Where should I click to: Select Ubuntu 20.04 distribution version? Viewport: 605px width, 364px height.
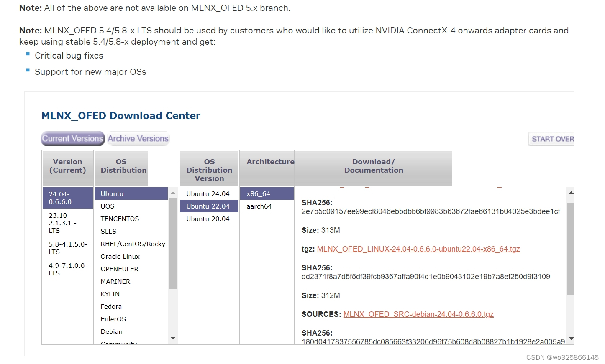click(208, 219)
